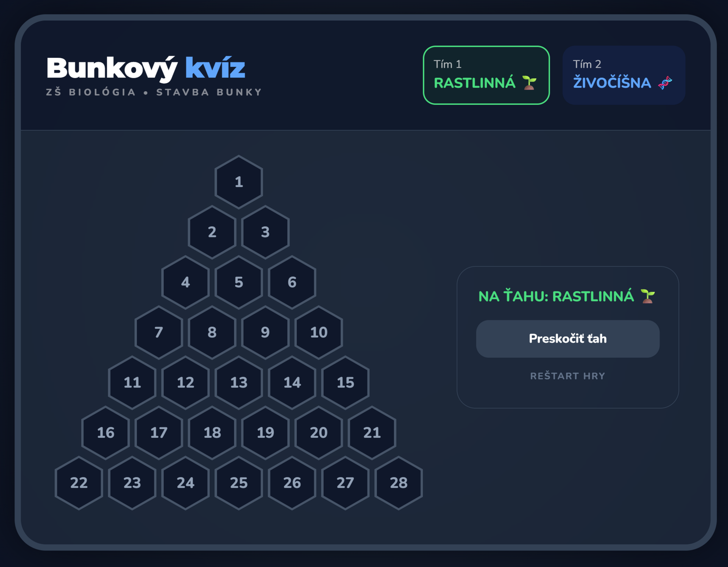728x567 pixels.
Task: Choose hexagon number 28
Action: pyautogui.click(x=398, y=483)
